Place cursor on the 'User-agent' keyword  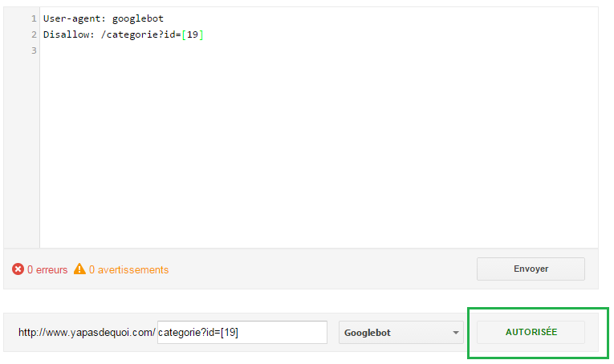(x=71, y=18)
